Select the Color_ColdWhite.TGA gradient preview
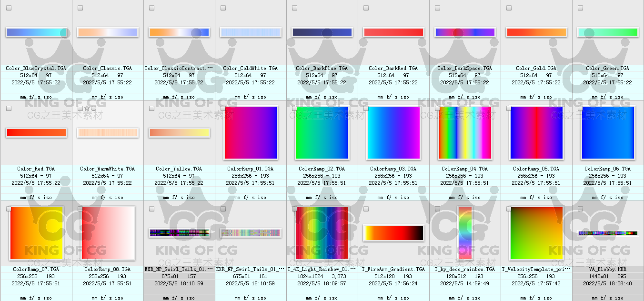This screenshot has height=301, width=644. coord(251,32)
